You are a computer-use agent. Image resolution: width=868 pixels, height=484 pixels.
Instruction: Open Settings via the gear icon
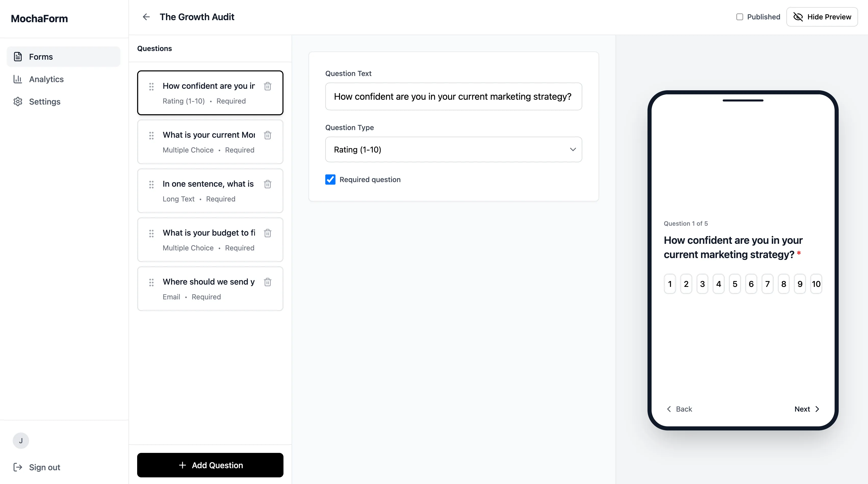point(18,101)
